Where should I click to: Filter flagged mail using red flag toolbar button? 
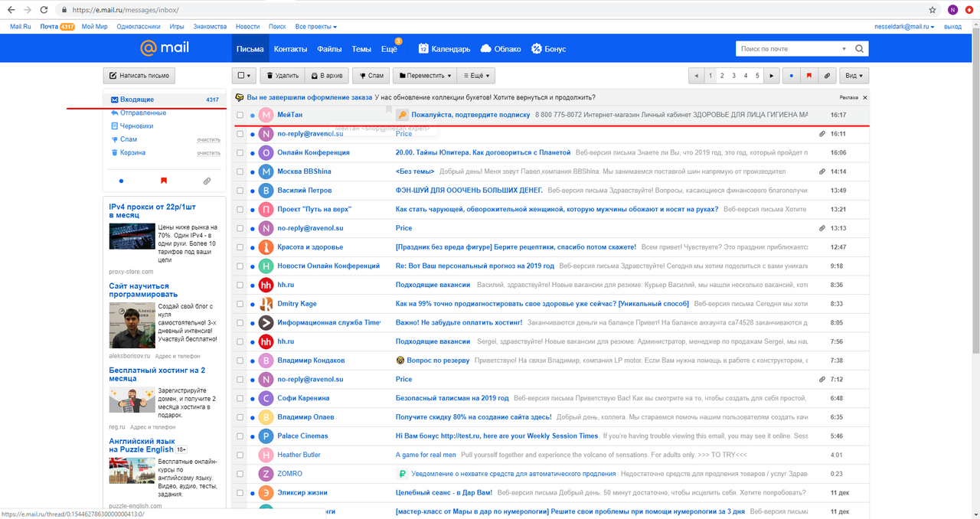coord(809,76)
